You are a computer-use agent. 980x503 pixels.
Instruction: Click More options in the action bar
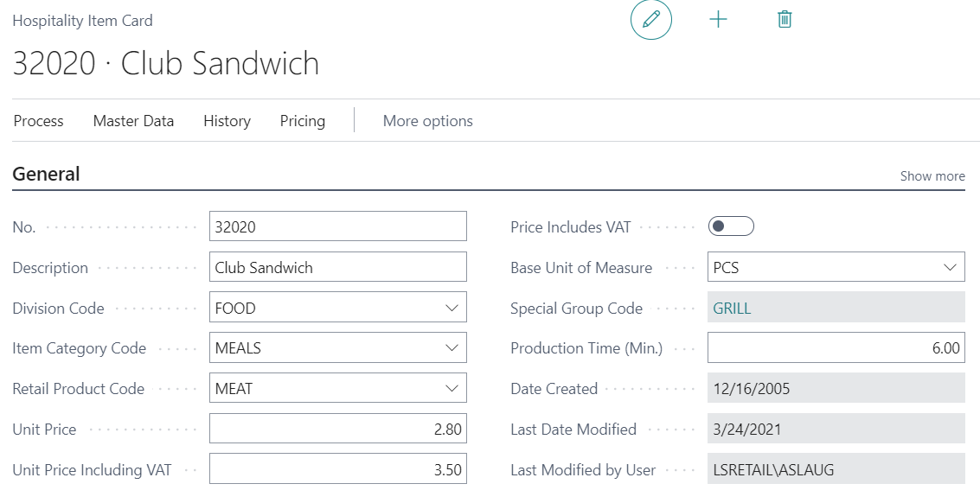pyautogui.click(x=427, y=121)
